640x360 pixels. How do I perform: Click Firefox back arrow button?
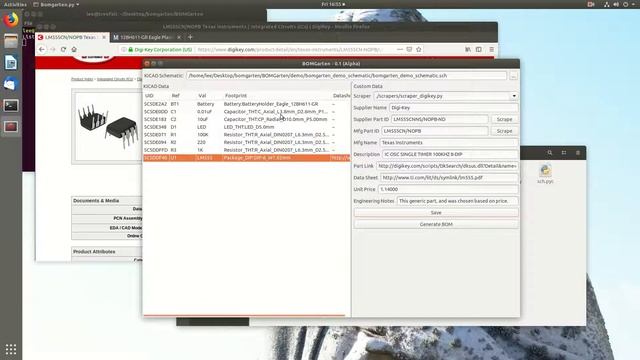42,49
